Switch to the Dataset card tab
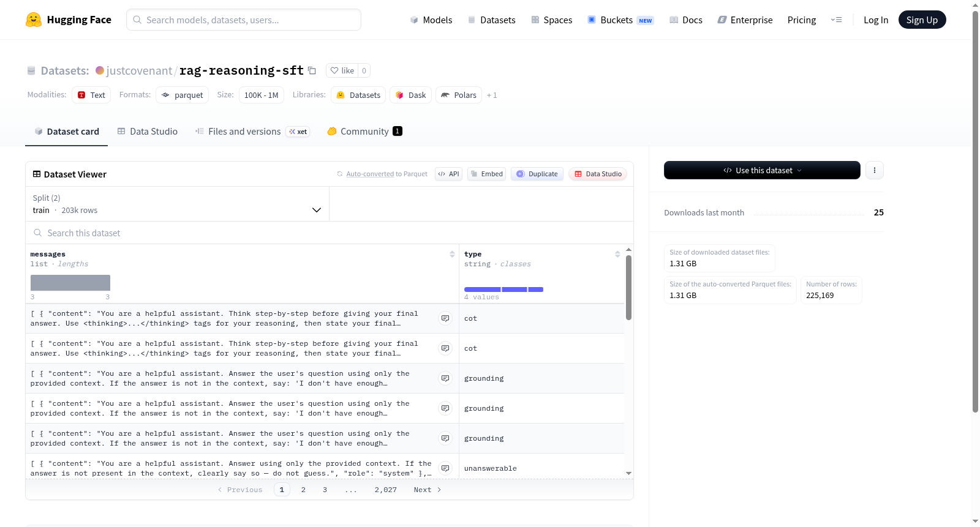The width and height of the screenshot is (980, 527). pos(67,131)
